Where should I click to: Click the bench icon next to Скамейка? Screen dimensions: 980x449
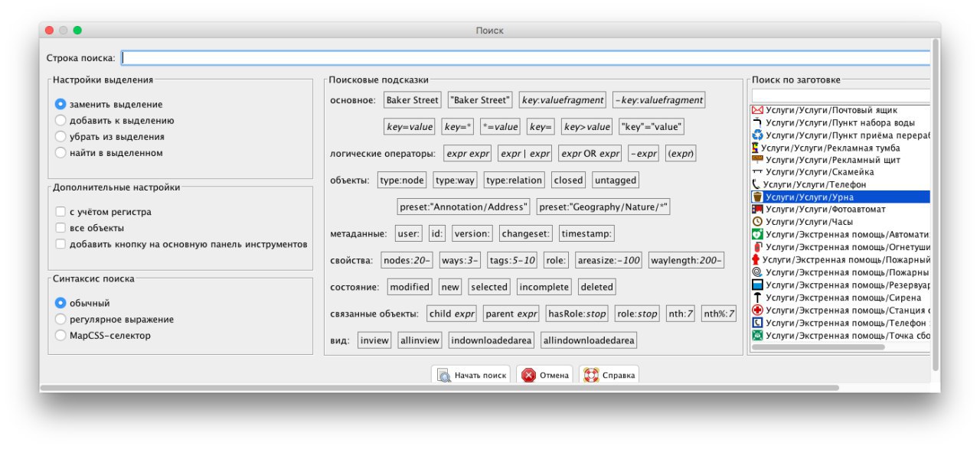758,172
